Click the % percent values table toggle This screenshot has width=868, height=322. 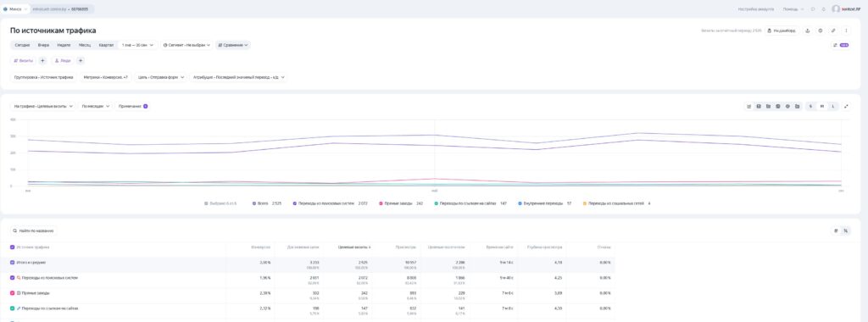845,230
